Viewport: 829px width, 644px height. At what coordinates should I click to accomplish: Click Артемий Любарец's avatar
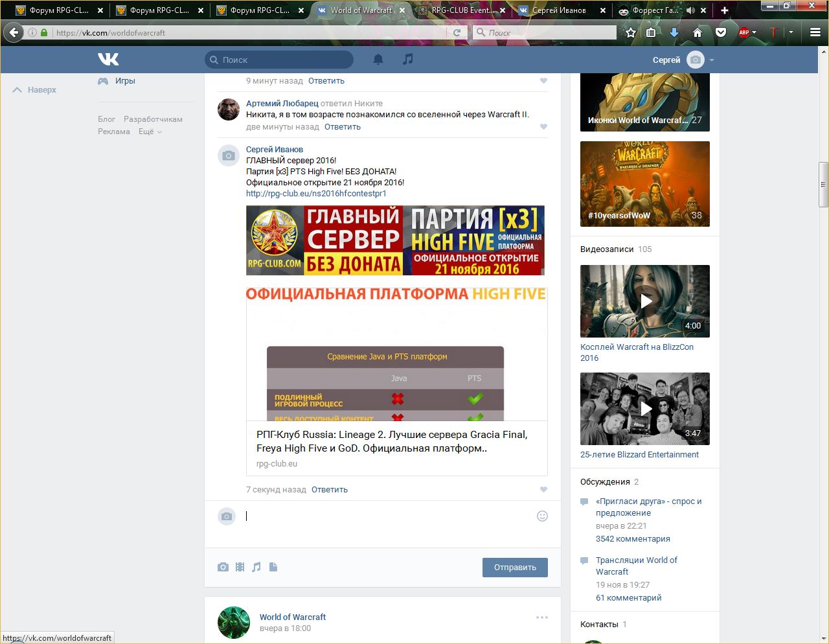pos(229,109)
